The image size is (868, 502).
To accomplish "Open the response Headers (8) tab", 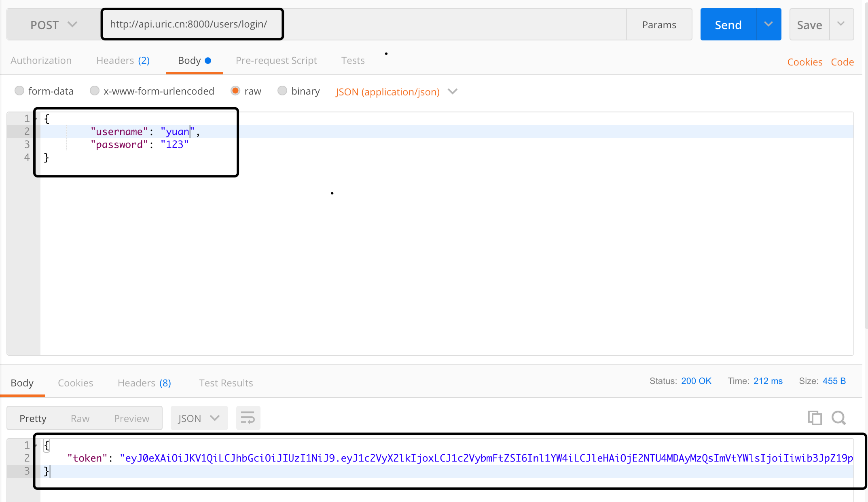I will 144,383.
